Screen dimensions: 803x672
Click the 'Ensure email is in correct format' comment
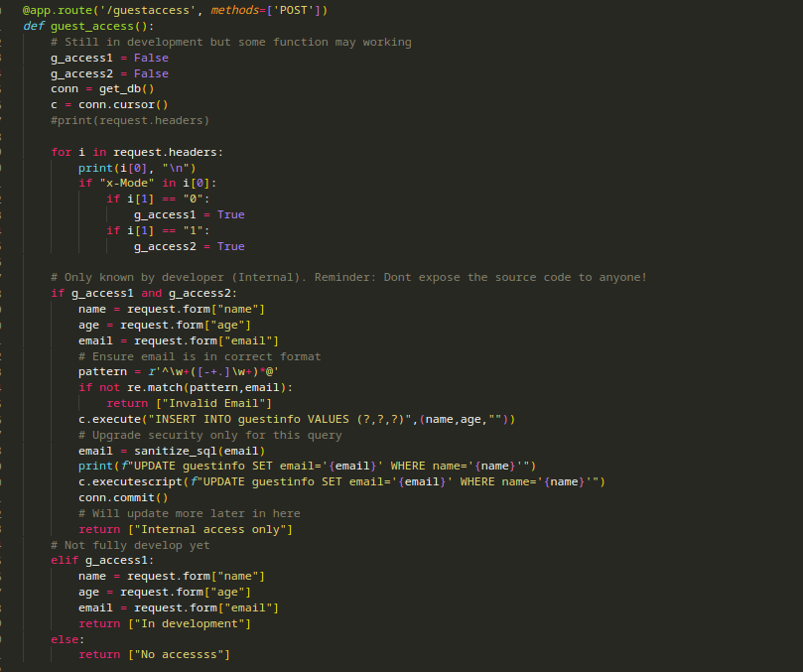200,356
